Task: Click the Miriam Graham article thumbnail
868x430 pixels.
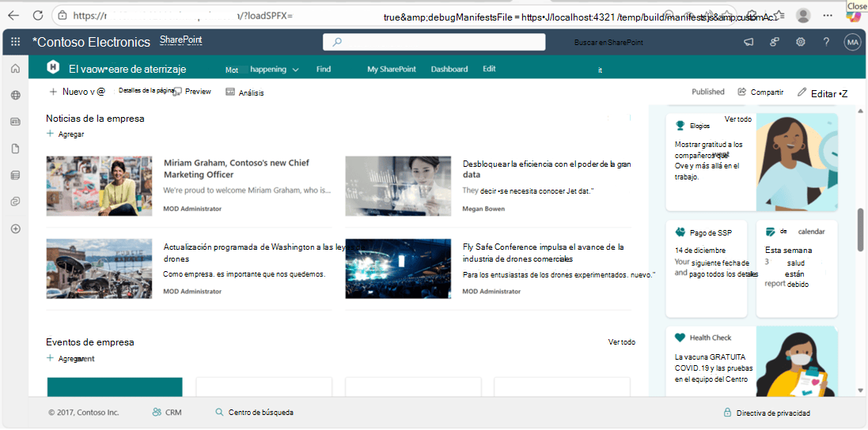Action: pyautogui.click(x=99, y=186)
